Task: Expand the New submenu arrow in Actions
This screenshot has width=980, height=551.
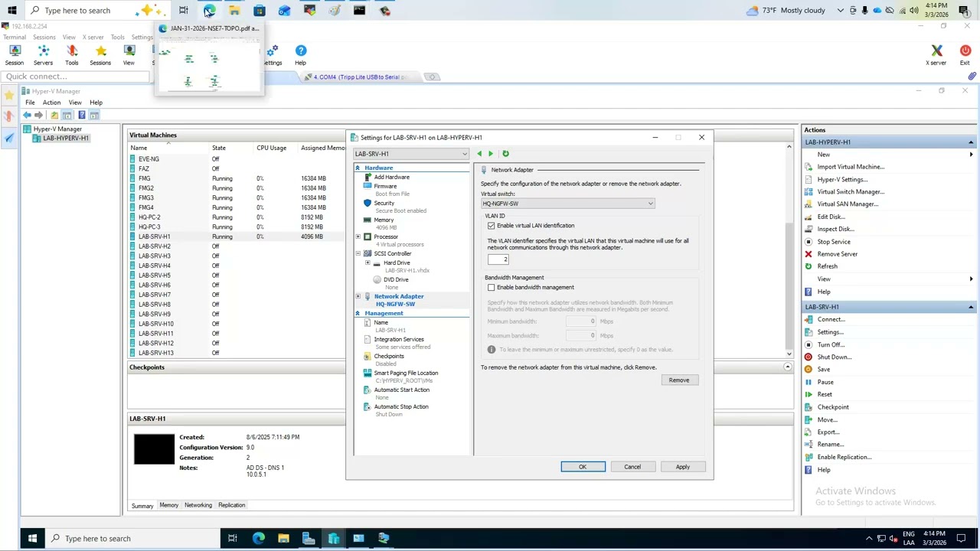Action: [x=971, y=155]
